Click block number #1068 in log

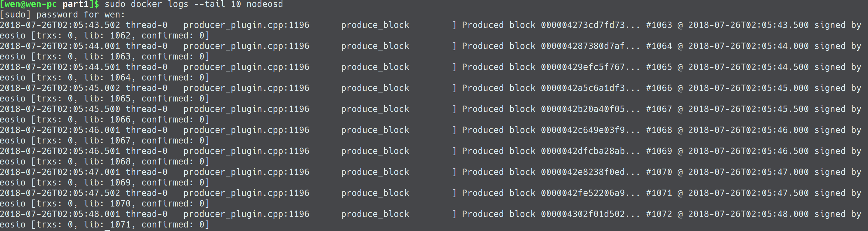659,130
